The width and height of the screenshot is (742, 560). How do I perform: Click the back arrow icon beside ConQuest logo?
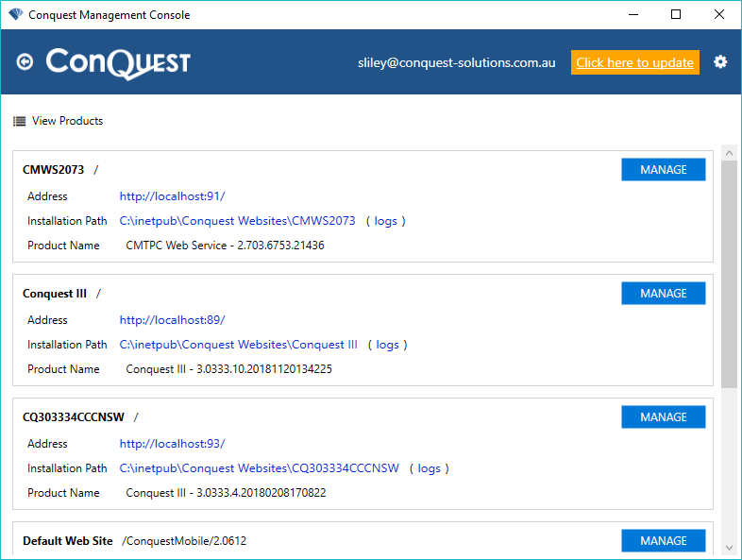(25, 62)
